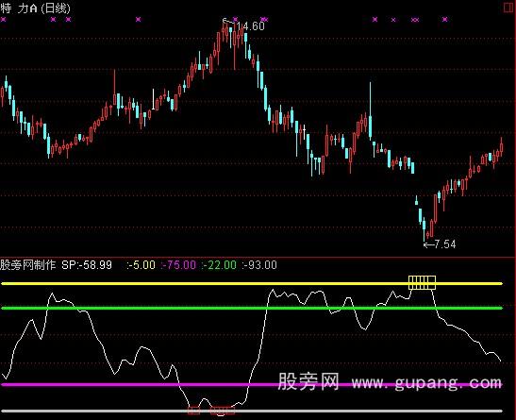Image resolution: width=516 pixels, height=420 pixels.
Task: Click the SP:-58.99 indicator value
Action: tap(87, 265)
